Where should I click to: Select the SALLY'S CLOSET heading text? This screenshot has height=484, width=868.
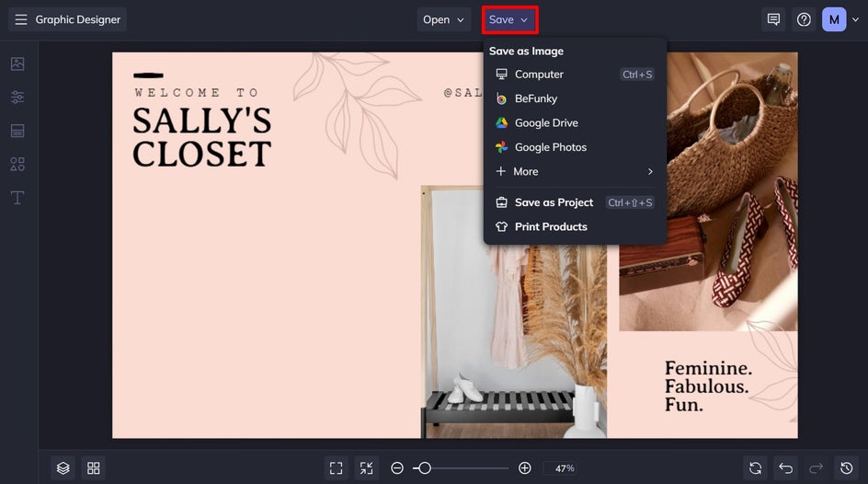click(202, 137)
